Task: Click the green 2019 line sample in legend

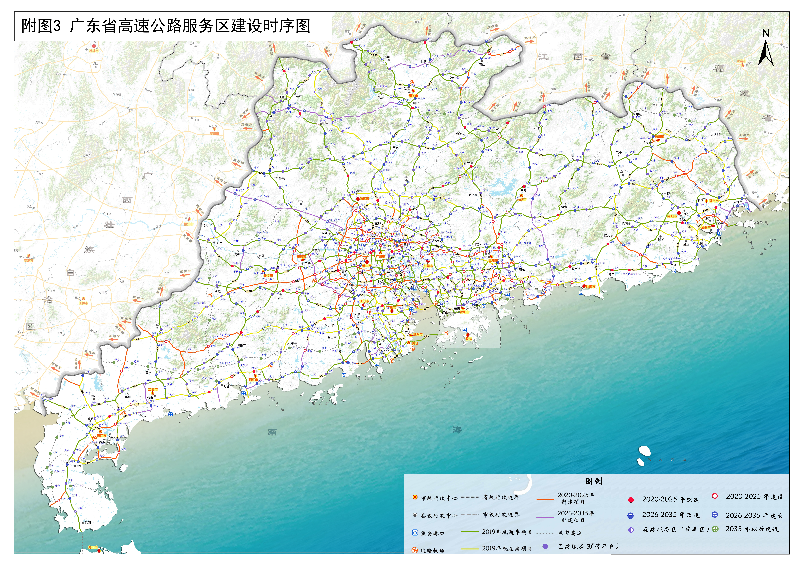Action: point(470,532)
